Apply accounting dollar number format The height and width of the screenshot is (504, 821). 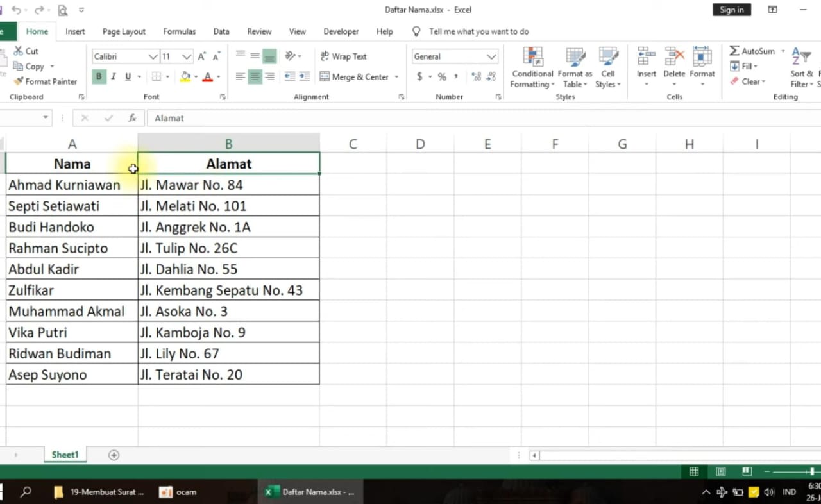coord(419,76)
